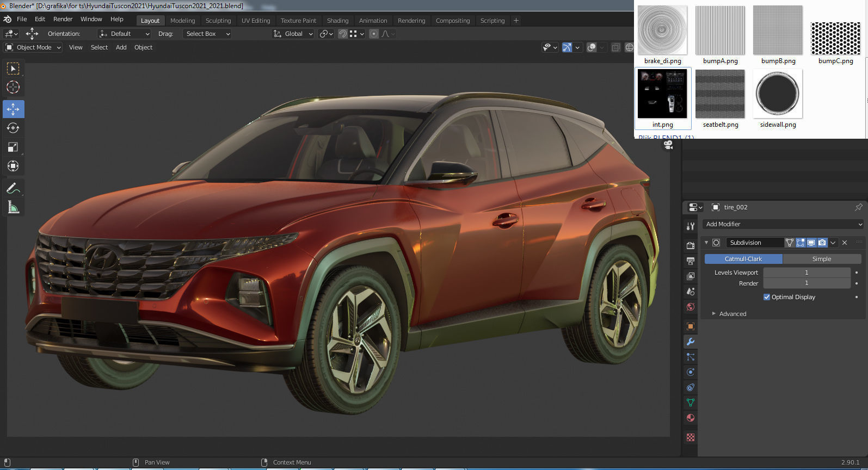Image resolution: width=868 pixels, height=470 pixels.
Task: Open the Physics properties tab
Action: coord(691,372)
